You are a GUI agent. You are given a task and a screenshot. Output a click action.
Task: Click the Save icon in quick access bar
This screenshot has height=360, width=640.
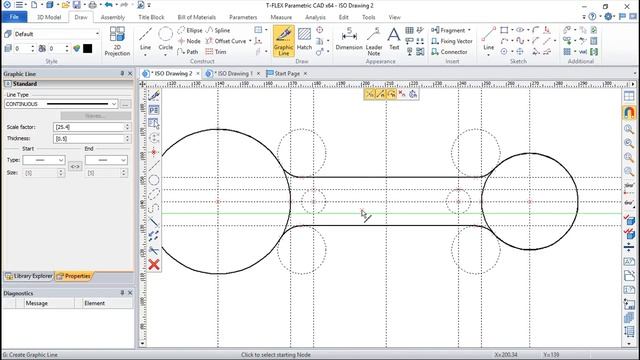[x=76, y=5]
